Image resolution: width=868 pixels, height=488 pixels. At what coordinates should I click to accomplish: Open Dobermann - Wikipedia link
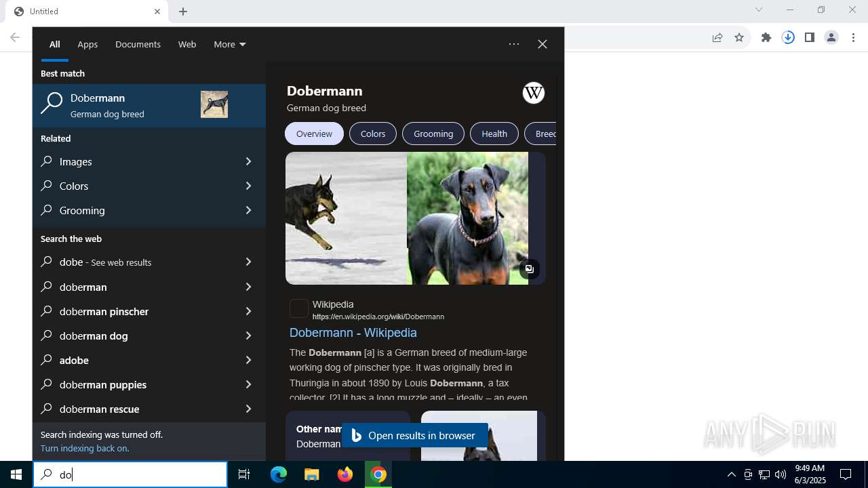click(x=353, y=333)
